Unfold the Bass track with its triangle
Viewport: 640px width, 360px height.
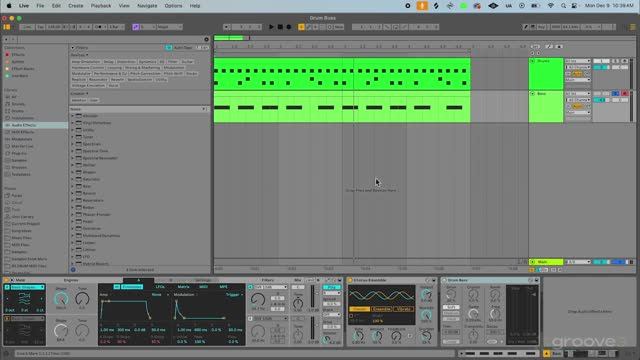pyautogui.click(x=532, y=93)
